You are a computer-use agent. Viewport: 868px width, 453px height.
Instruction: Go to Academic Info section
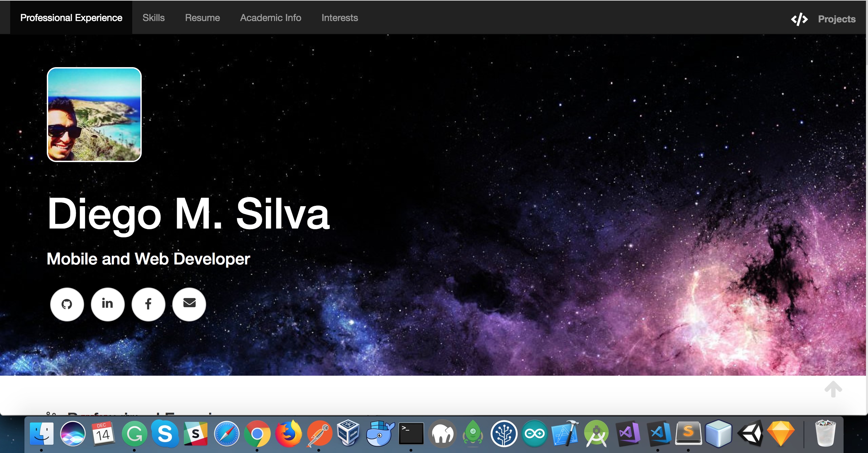pos(271,18)
